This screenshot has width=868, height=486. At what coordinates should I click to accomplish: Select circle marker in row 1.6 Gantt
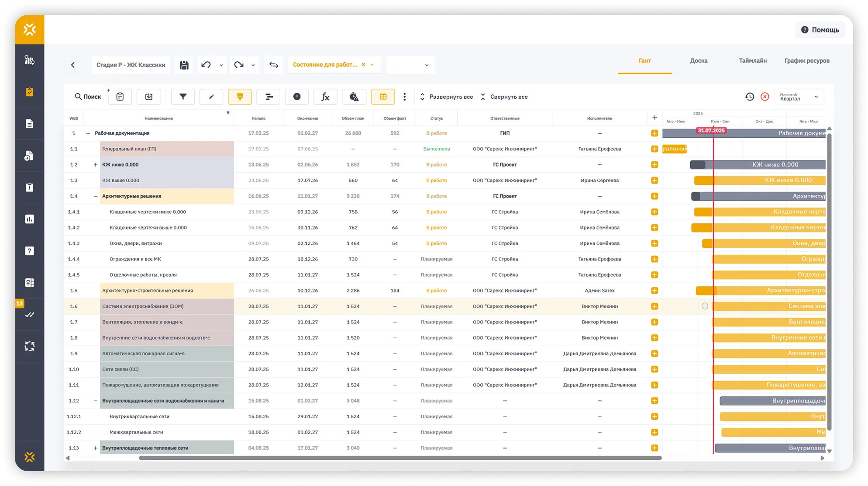[705, 306]
